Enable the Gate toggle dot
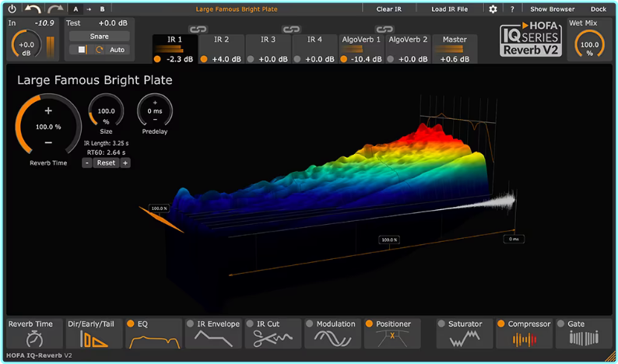 click(561, 324)
